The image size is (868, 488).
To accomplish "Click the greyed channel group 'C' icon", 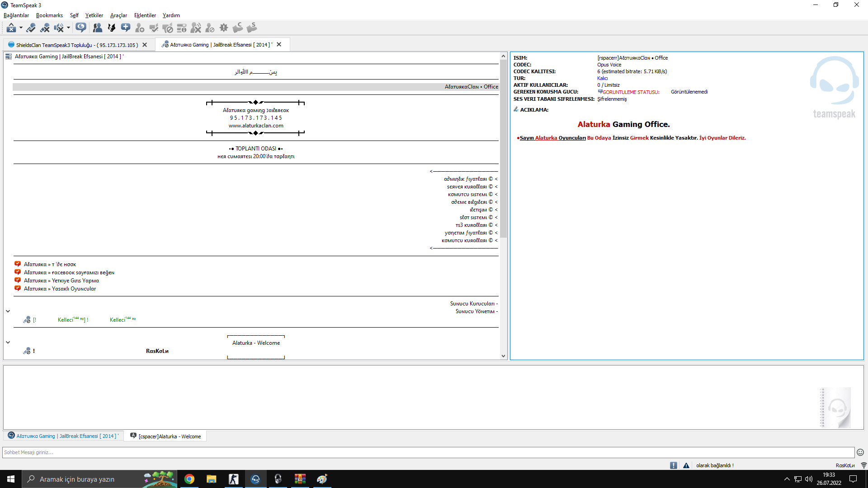I will 238,28.
